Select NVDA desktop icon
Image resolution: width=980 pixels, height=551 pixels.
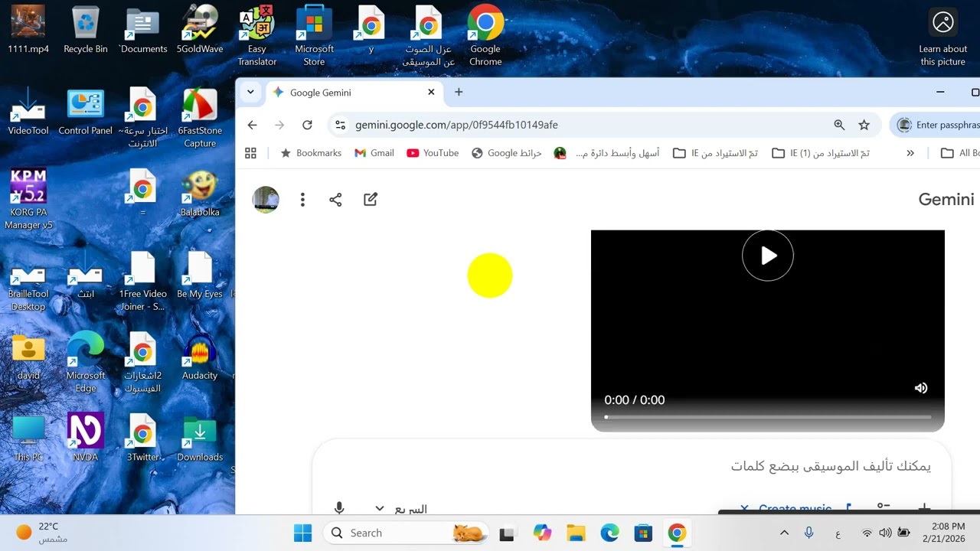[85, 438]
